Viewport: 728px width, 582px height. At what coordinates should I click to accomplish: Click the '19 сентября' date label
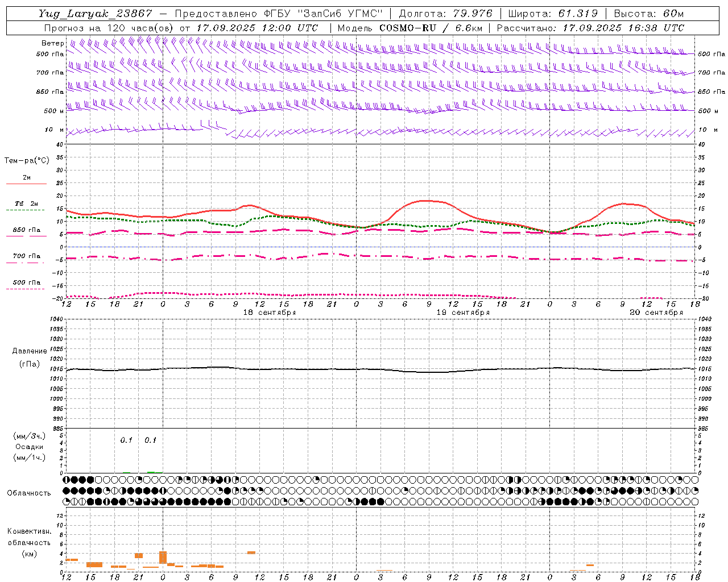click(x=463, y=313)
